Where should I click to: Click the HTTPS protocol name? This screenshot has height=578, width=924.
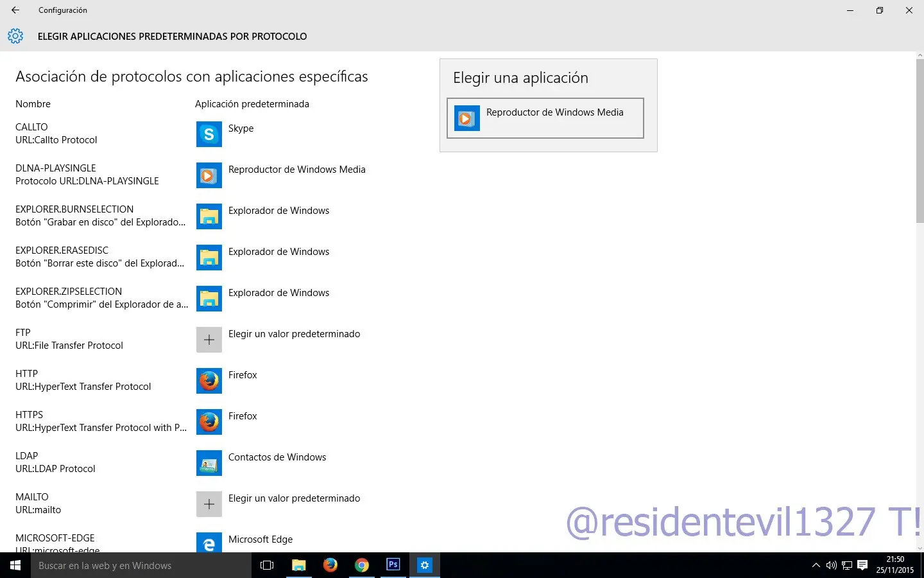coord(30,415)
